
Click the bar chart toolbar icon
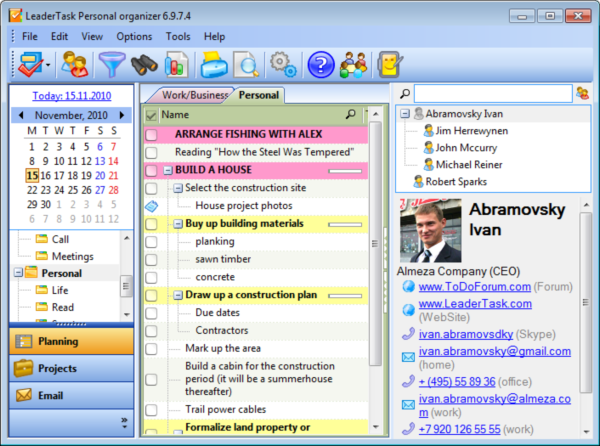177,65
